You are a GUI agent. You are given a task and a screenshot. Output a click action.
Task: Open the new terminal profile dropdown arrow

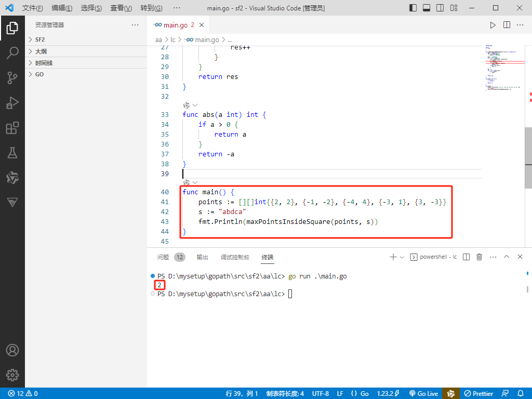pos(402,257)
